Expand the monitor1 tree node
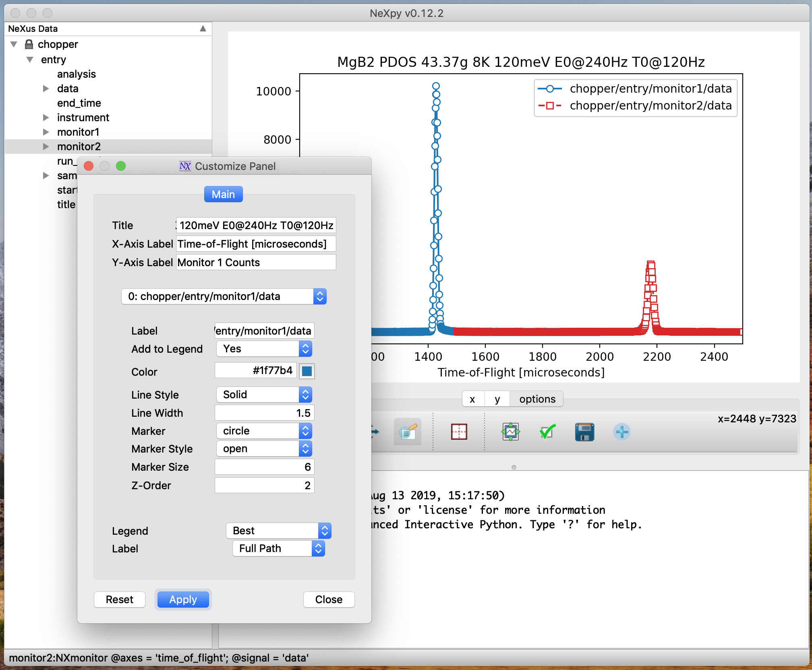812x670 pixels. pos(46,132)
